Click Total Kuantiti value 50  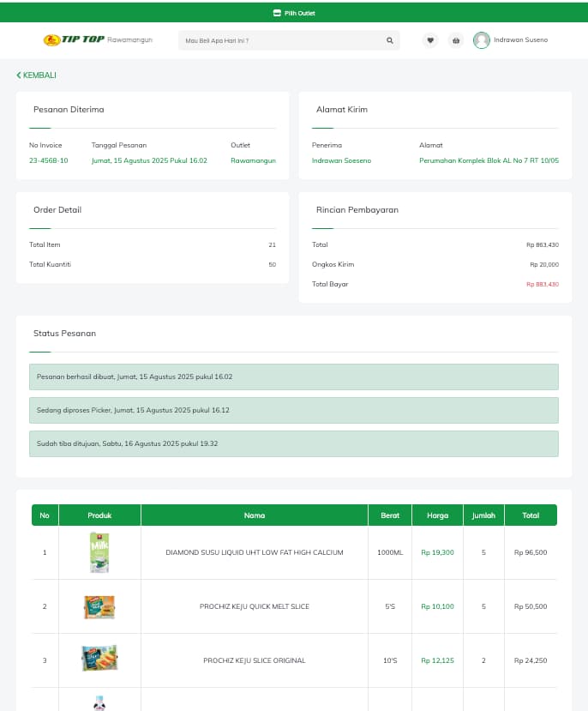tap(272, 264)
